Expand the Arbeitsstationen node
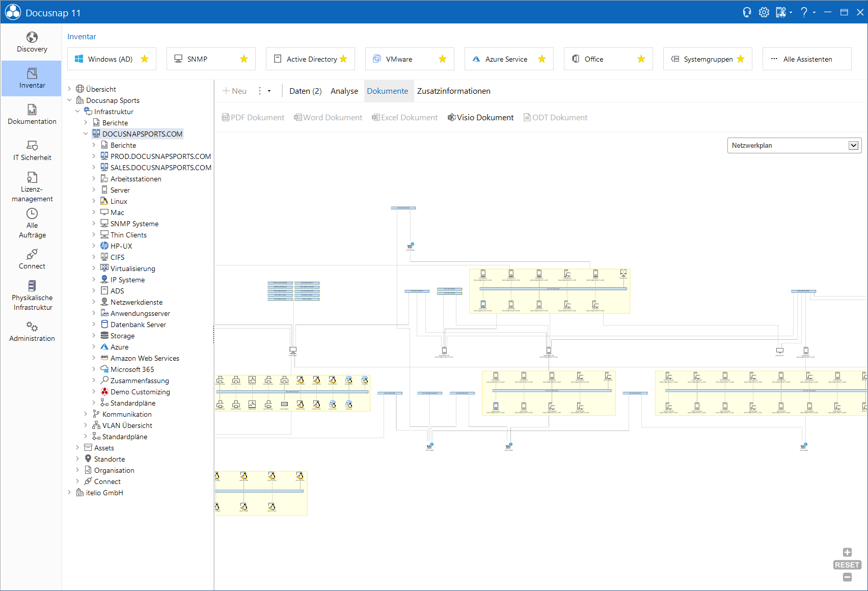 pos(94,179)
